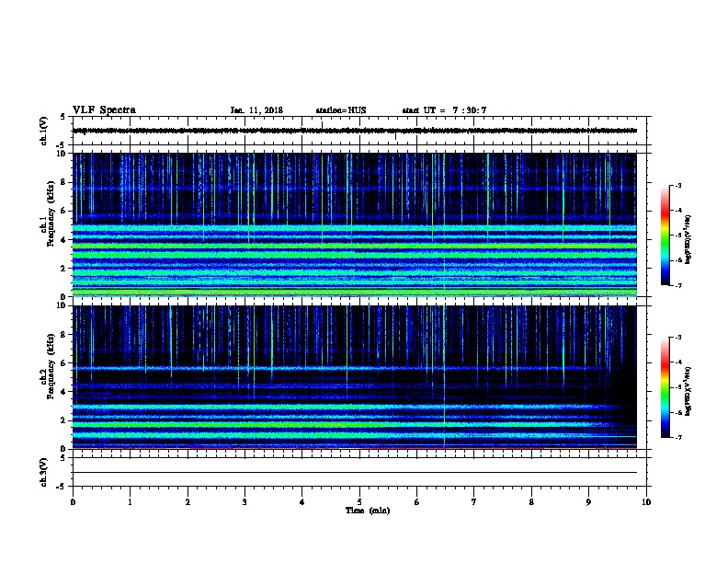Image resolution: width=728 pixels, height=563 pixels.
Task: Click time tick label "7" on bottom axis
Action: tap(474, 502)
